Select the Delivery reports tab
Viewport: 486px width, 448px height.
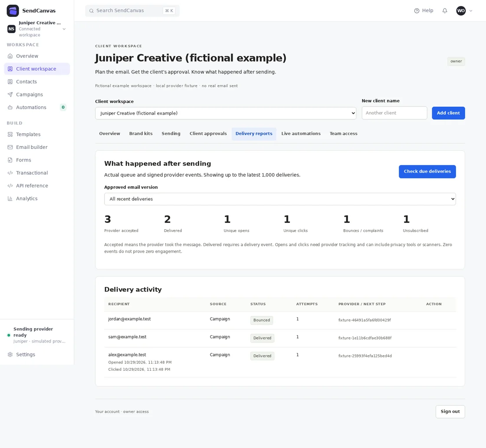254,134
